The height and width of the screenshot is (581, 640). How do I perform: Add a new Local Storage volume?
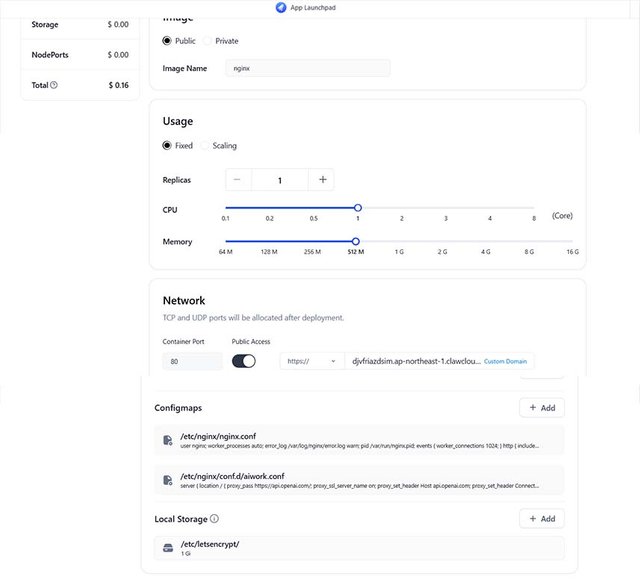541,519
